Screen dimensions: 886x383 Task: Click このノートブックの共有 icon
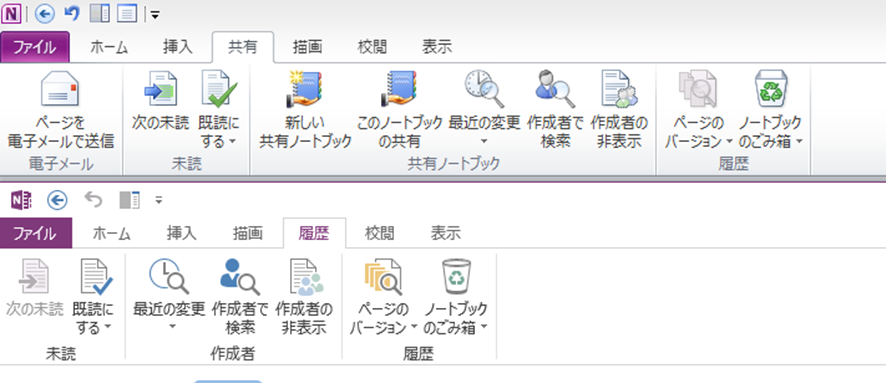tap(398, 89)
